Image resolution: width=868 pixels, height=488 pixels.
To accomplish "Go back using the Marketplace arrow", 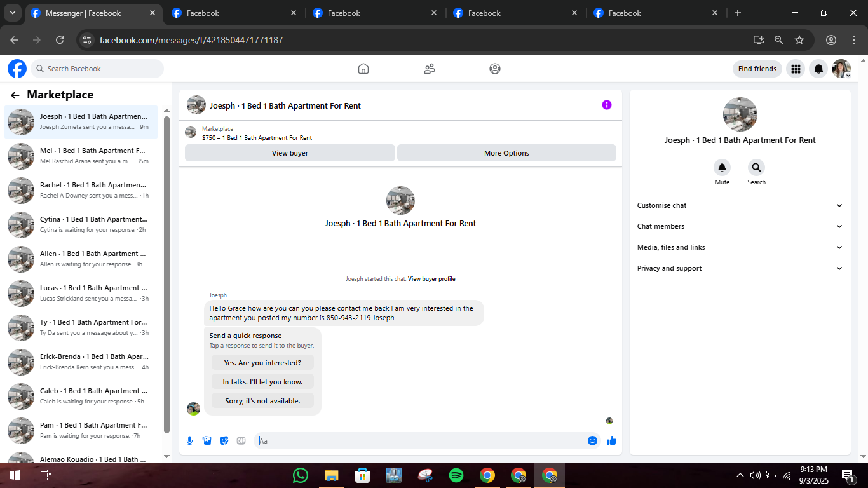I will pyautogui.click(x=15, y=95).
